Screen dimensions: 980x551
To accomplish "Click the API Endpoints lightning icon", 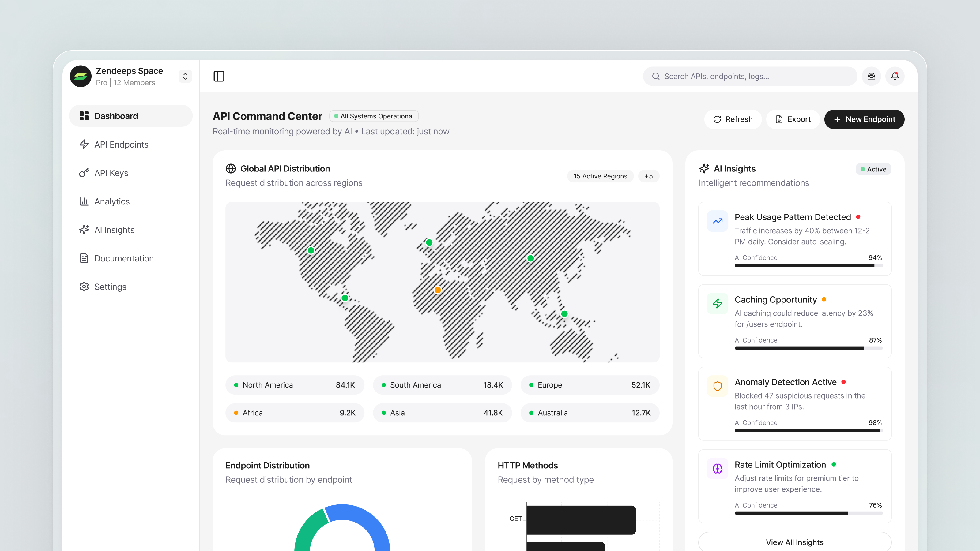I will (x=84, y=144).
